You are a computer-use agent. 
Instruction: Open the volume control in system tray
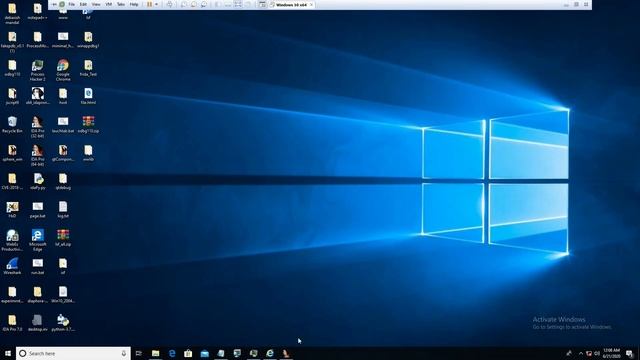point(597,353)
